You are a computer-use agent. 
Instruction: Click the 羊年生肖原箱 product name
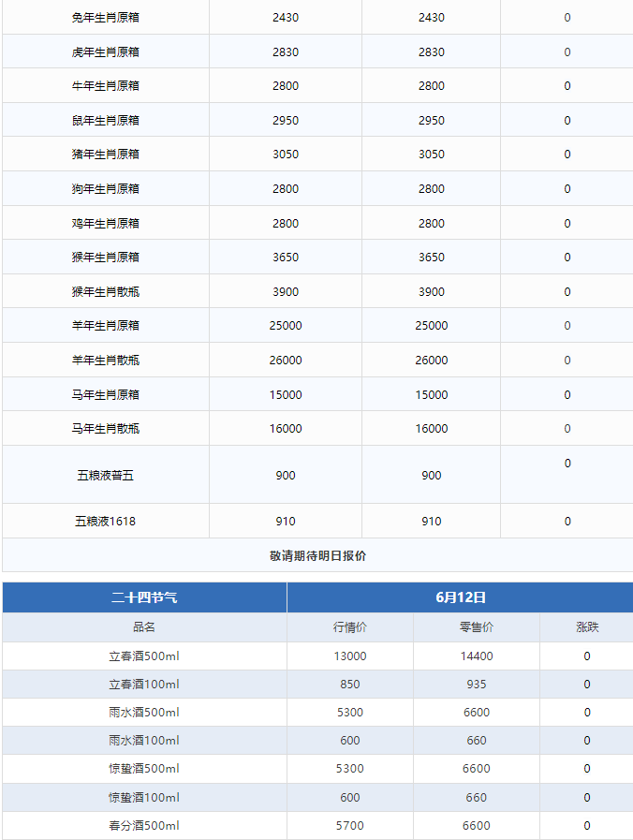click(106, 326)
